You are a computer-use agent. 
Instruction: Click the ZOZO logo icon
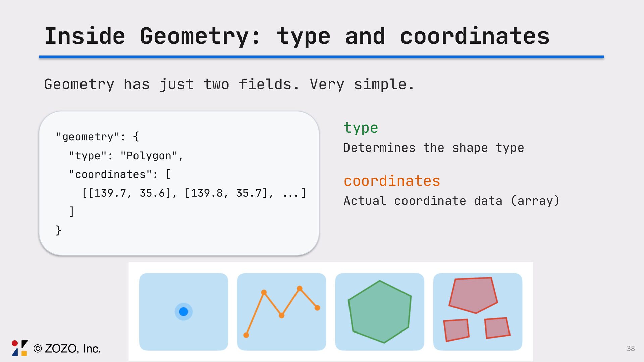coord(19,348)
